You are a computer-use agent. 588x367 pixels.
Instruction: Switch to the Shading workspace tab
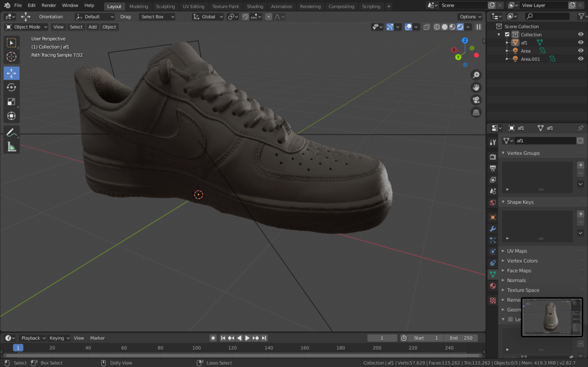coord(255,6)
